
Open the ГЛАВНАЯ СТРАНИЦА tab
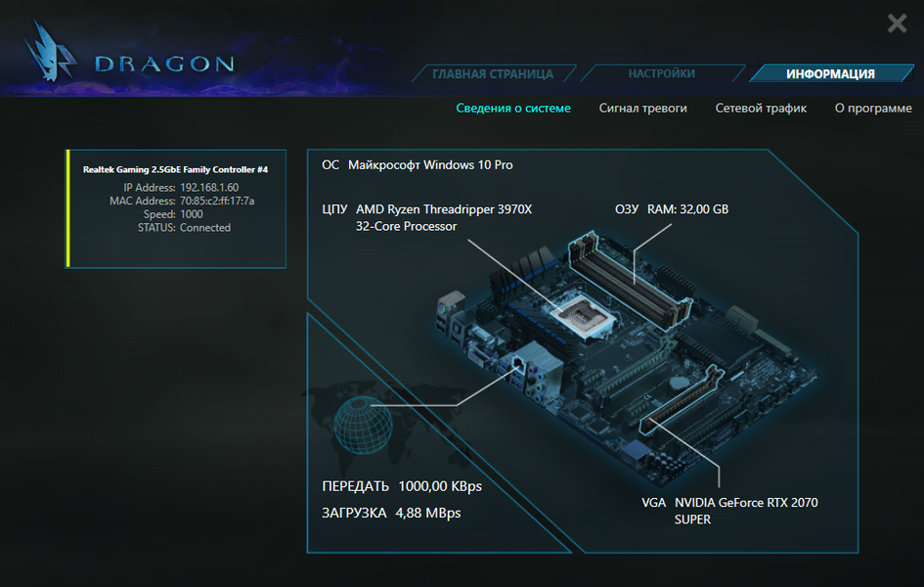click(493, 73)
